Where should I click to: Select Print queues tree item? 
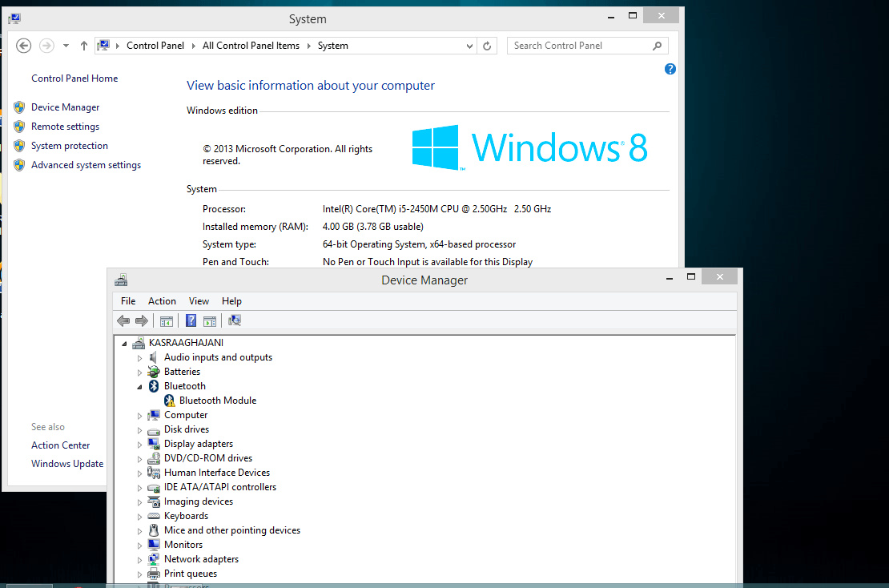tap(191, 574)
